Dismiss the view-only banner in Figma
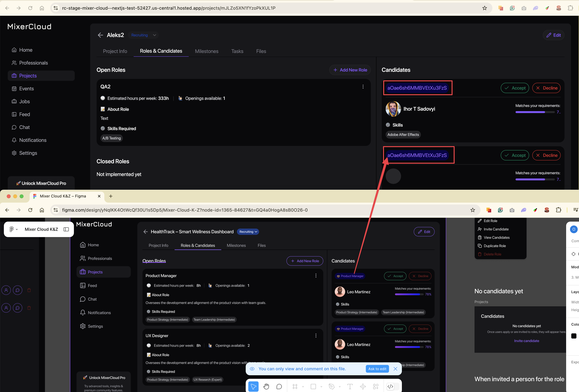Image resolution: width=579 pixels, height=392 pixels. (395, 369)
